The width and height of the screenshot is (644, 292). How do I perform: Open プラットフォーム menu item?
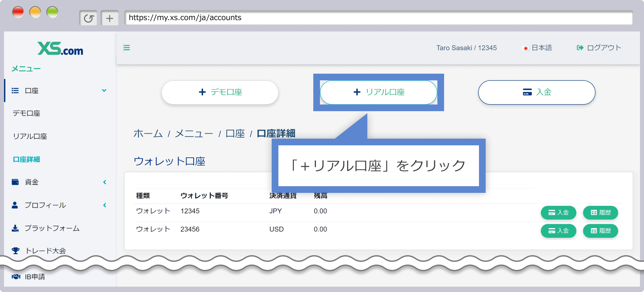[52, 228]
